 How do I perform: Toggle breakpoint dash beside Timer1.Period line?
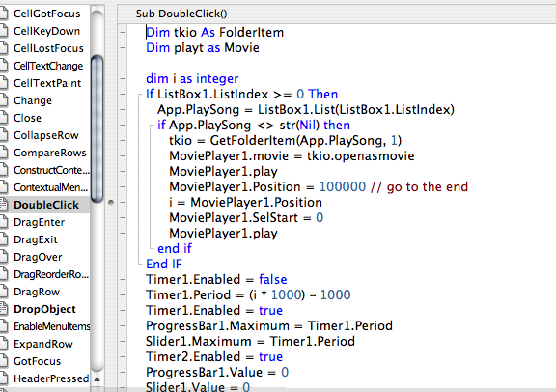click(x=123, y=294)
